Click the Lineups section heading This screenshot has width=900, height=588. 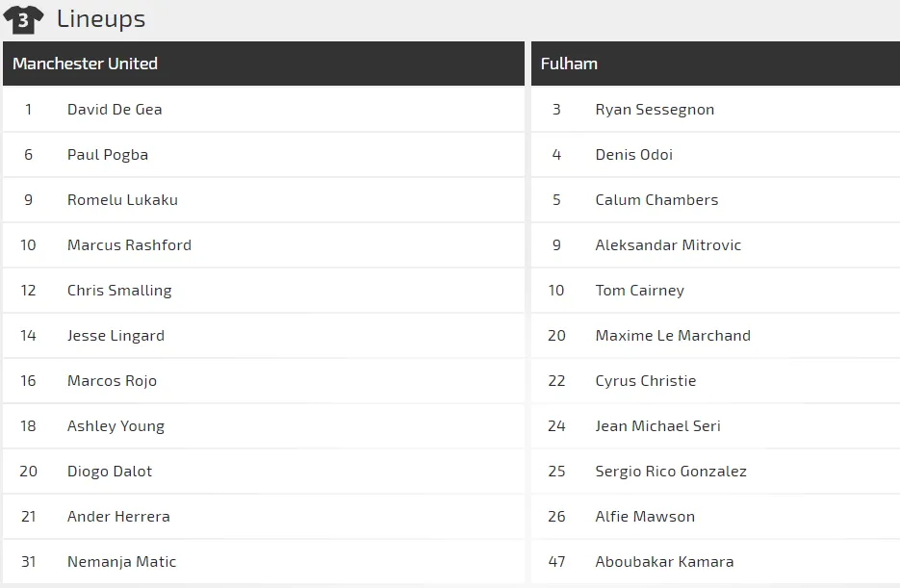point(101,18)
